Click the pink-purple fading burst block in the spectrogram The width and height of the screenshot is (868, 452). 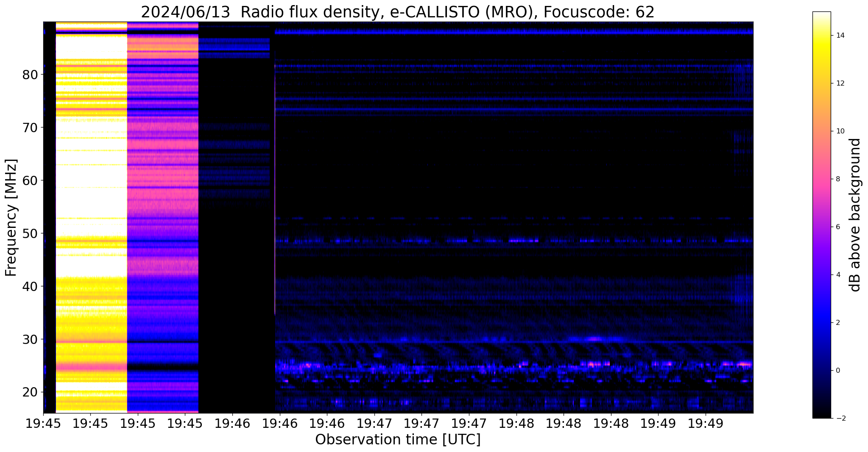pos(163,217)
